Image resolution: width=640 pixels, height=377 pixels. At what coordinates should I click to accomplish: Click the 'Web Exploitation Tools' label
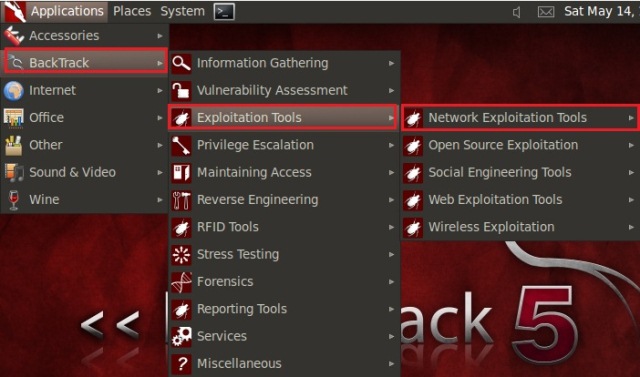click(496, 200)
